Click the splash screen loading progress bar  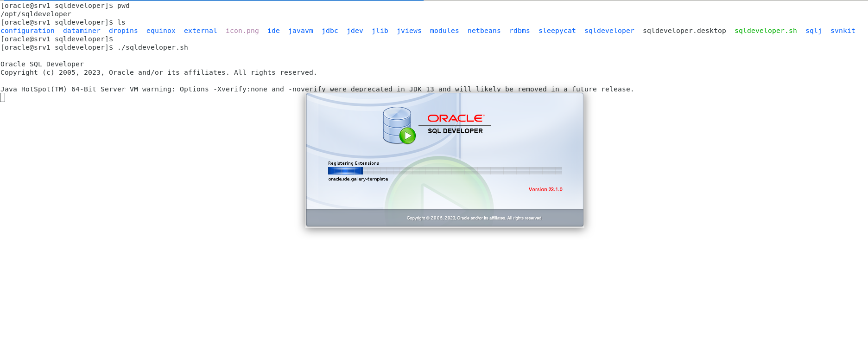pyautogui.click(x=445, y=171)
